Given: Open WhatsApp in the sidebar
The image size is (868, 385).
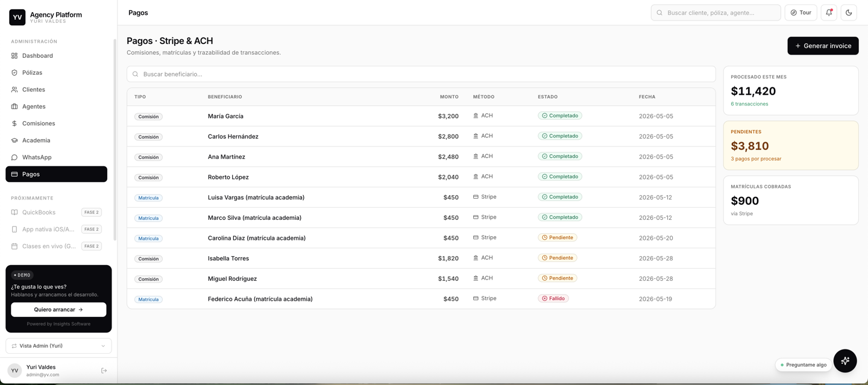Looking at the screenshot, I should 56,157.
